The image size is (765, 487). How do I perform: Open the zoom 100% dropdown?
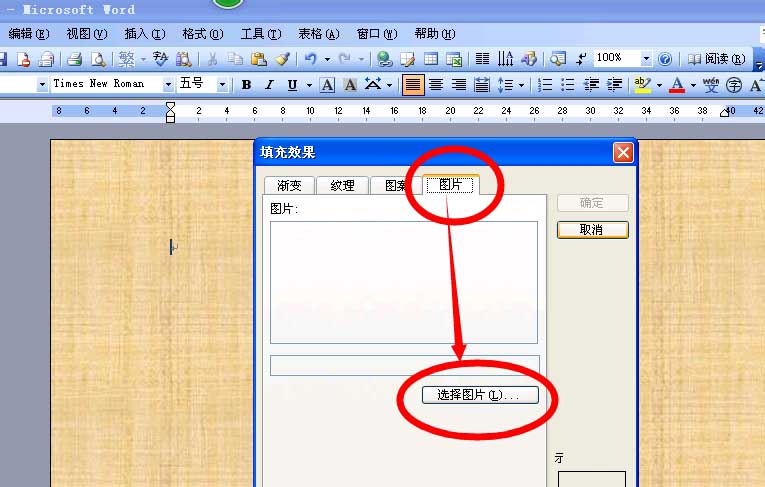[646, 59]
